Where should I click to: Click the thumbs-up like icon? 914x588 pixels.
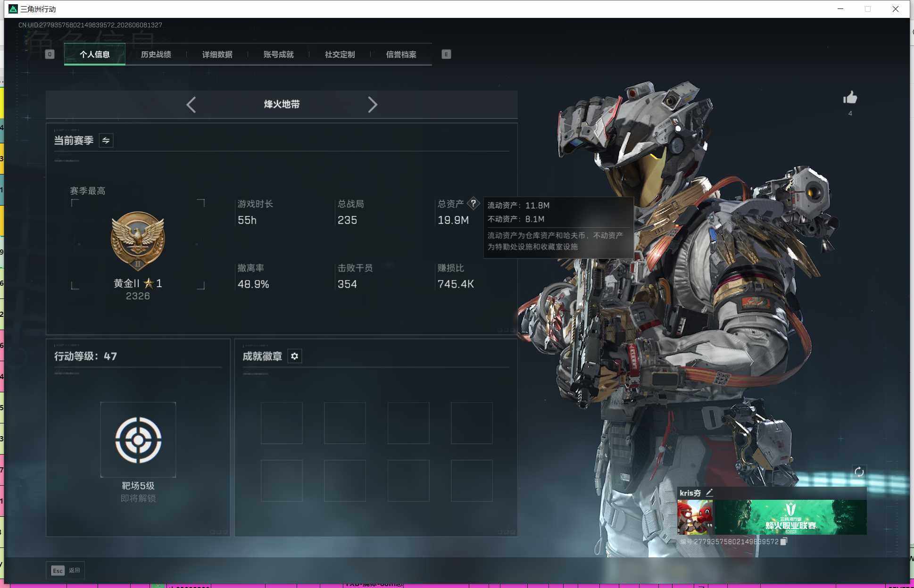[x=850, y=98]
